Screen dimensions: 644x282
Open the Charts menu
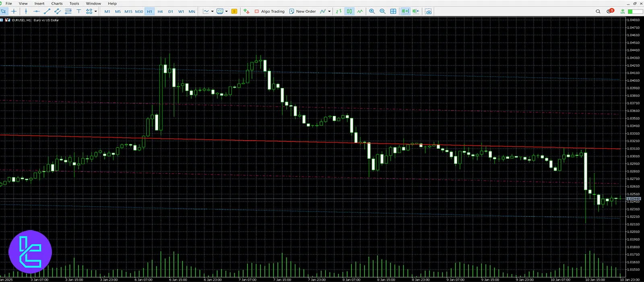click(x=57, y=3)
